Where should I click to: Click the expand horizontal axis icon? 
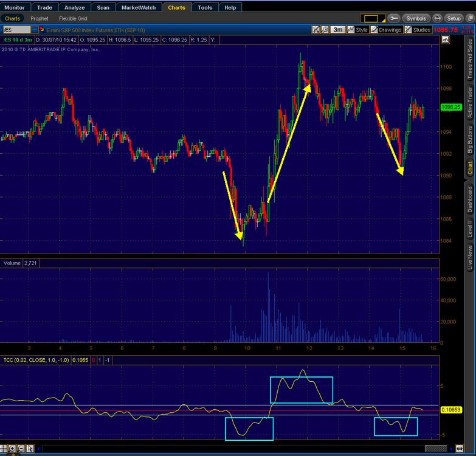click(x=460, y=449)
